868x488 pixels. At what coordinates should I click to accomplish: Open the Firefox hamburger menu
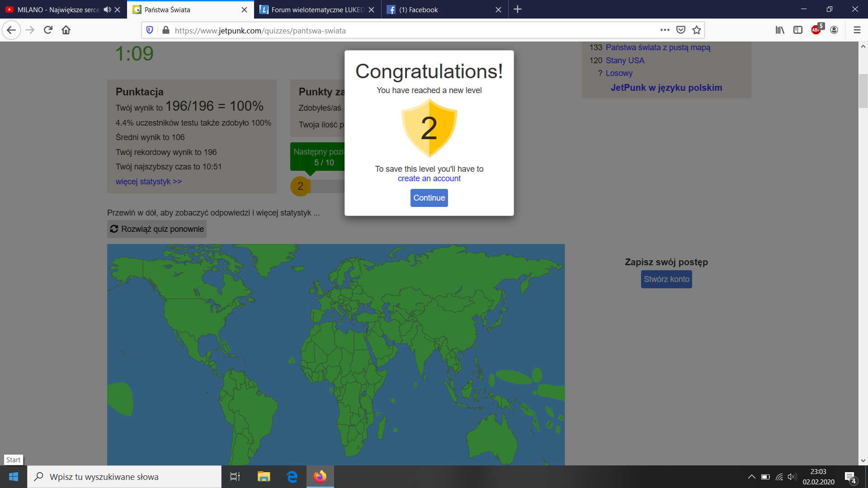click(857, 30)
